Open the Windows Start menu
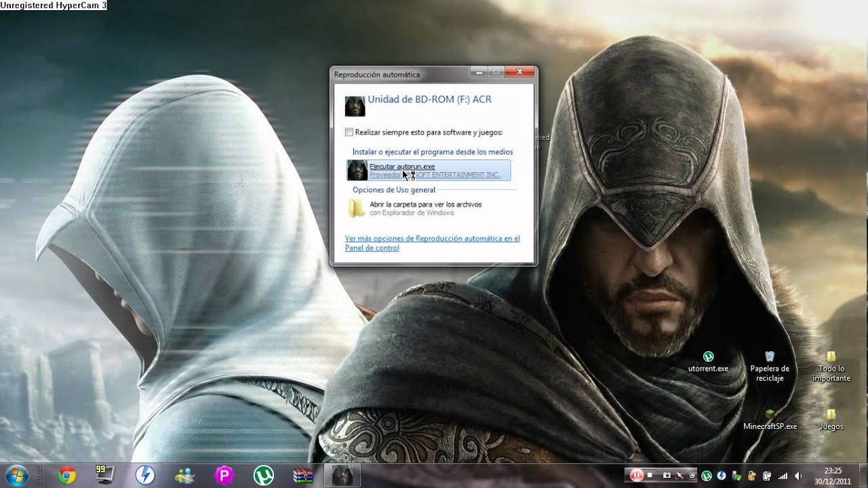This screenshot has width=868, height=488. point(17,475)
